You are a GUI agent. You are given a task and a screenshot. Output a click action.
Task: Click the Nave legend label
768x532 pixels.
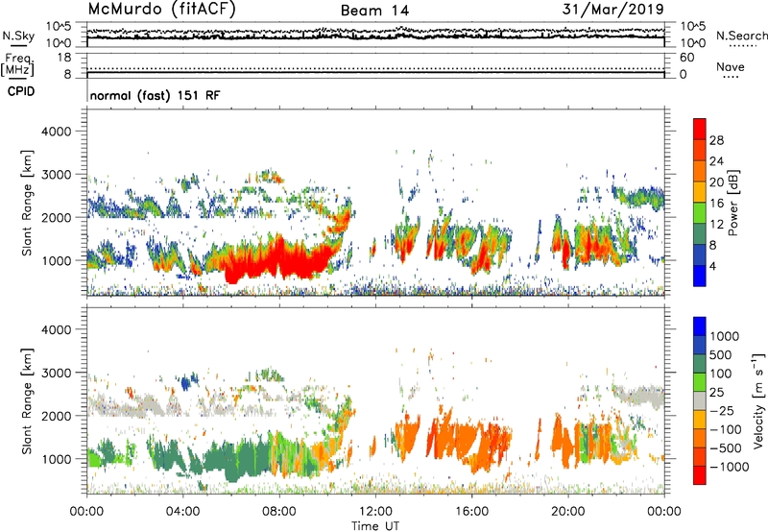(x=730, y=66)
